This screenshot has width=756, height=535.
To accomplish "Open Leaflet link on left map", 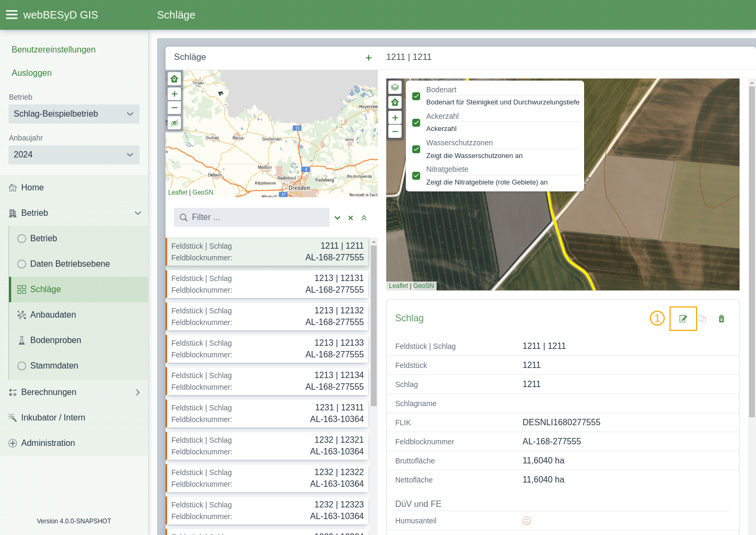I will click(178, 192).
